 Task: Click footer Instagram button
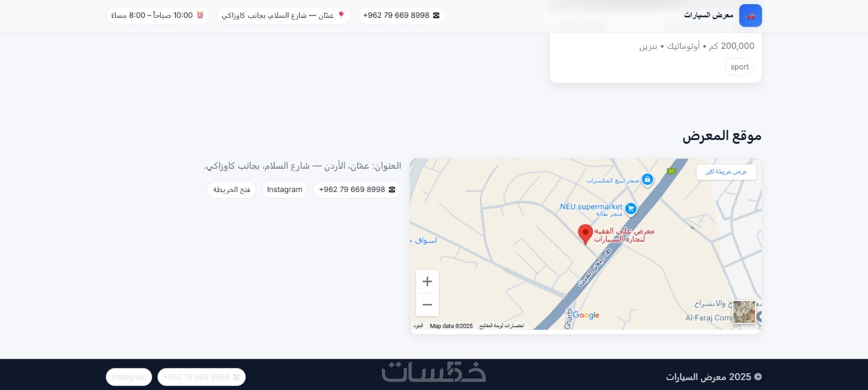[129, 377]
